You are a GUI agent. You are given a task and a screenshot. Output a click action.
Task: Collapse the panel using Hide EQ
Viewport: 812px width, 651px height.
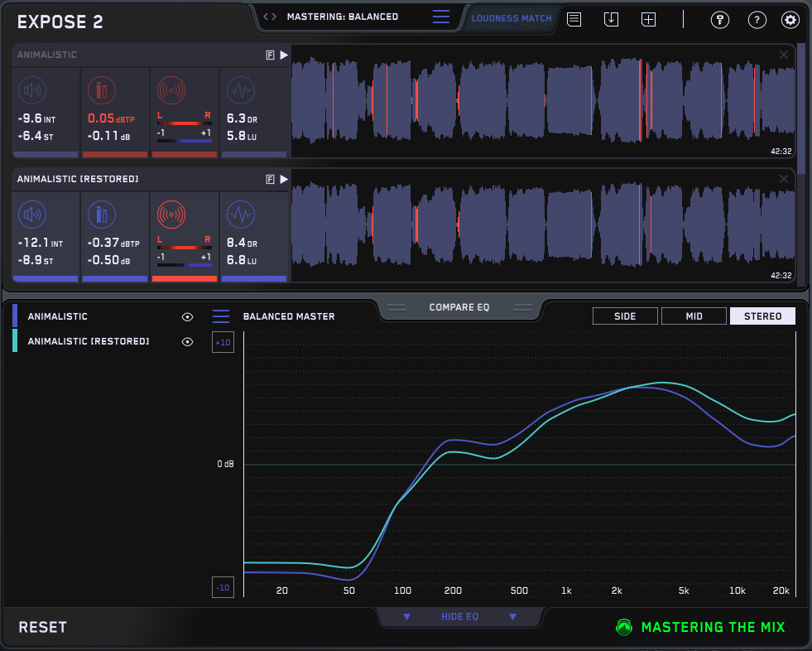pyautogui.click(x=459, y=617)
